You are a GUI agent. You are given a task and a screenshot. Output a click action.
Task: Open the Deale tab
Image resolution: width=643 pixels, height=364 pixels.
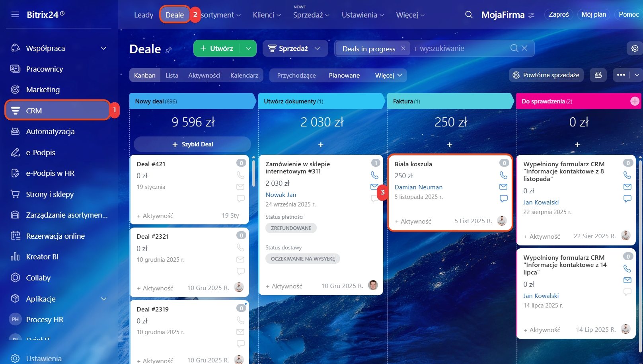175,15
